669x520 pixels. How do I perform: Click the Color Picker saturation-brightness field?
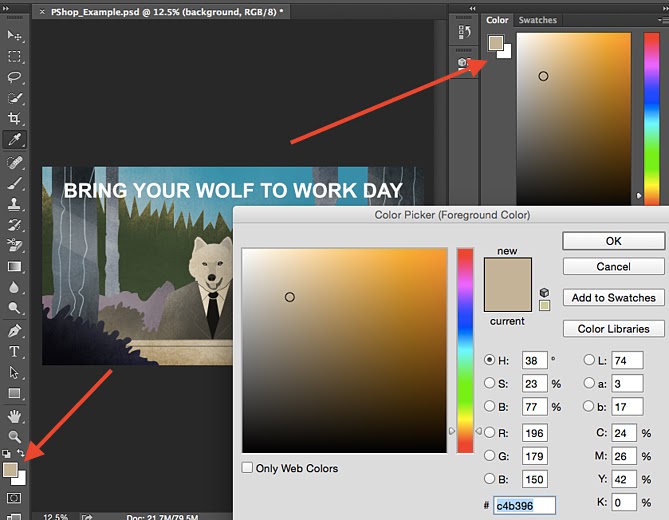[344, 351]
